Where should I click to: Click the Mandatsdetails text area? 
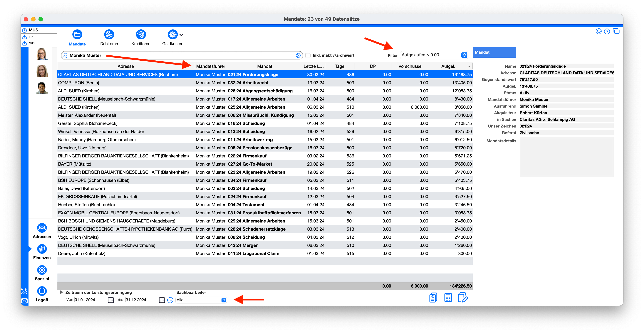click(x=566, y=157)
